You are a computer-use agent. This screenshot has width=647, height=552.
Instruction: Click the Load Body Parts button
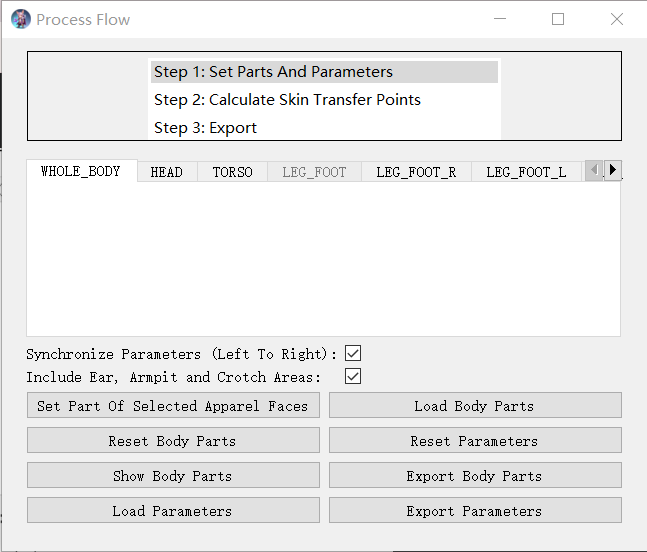point(475,406)
